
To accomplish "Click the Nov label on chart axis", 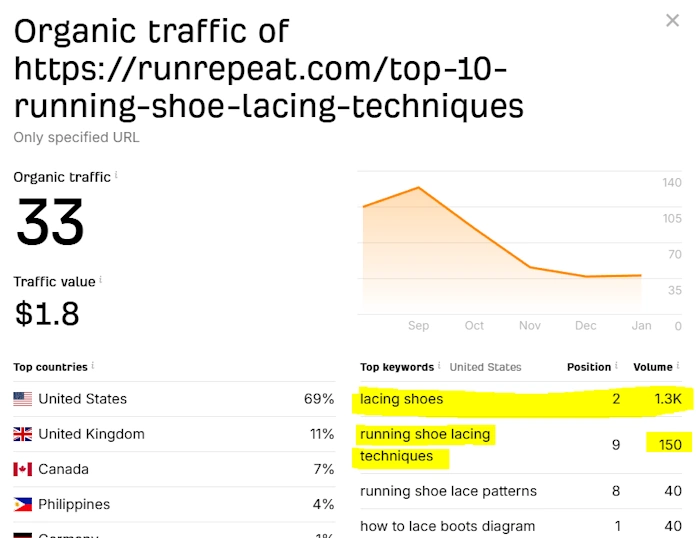I will coord(530,326).
